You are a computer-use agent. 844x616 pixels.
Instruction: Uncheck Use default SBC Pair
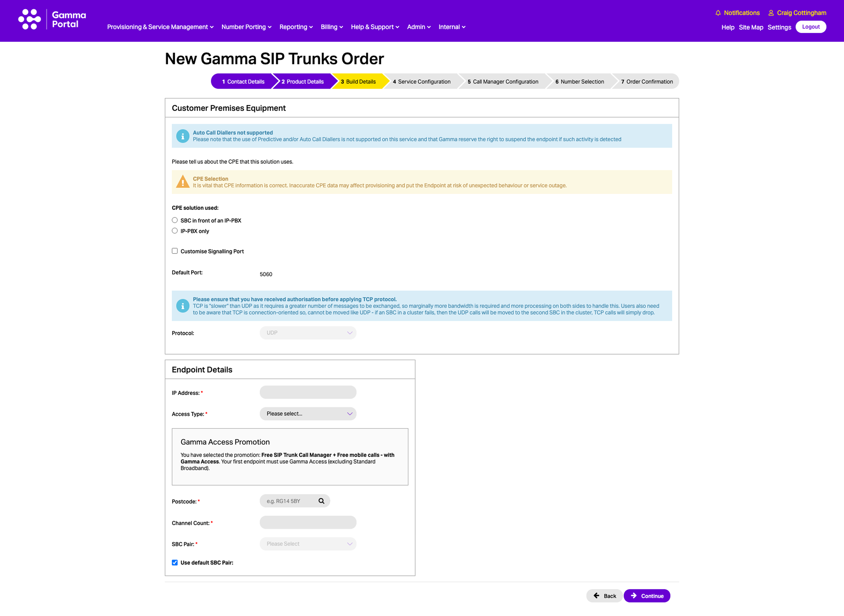(175, 562)
